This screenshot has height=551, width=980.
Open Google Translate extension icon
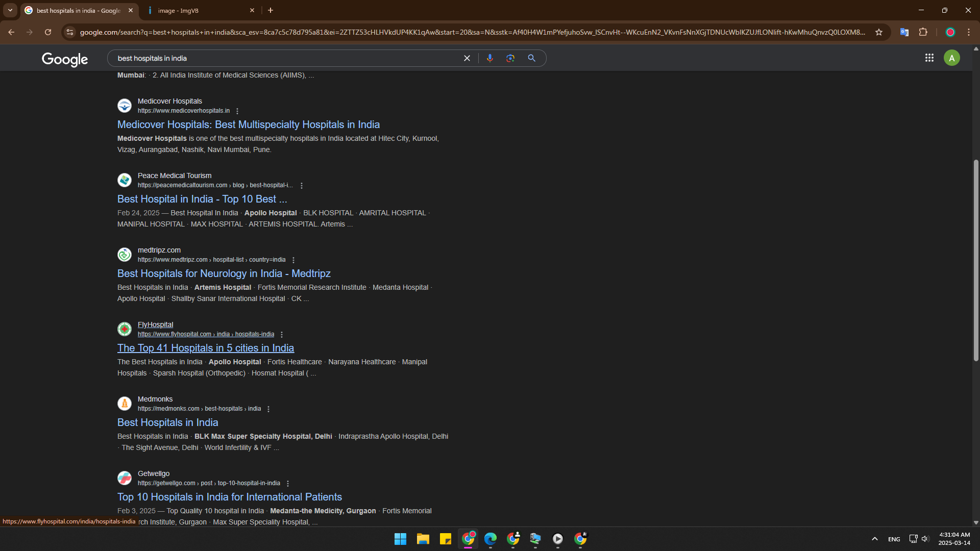904,32
